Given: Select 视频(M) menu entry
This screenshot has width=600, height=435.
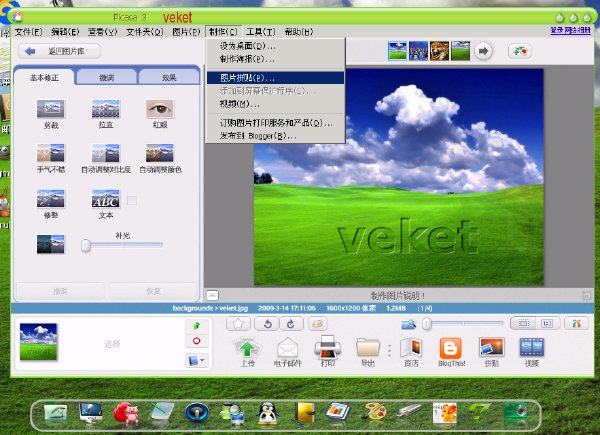Looking at the screenshot, I should [x=275, y=104].
